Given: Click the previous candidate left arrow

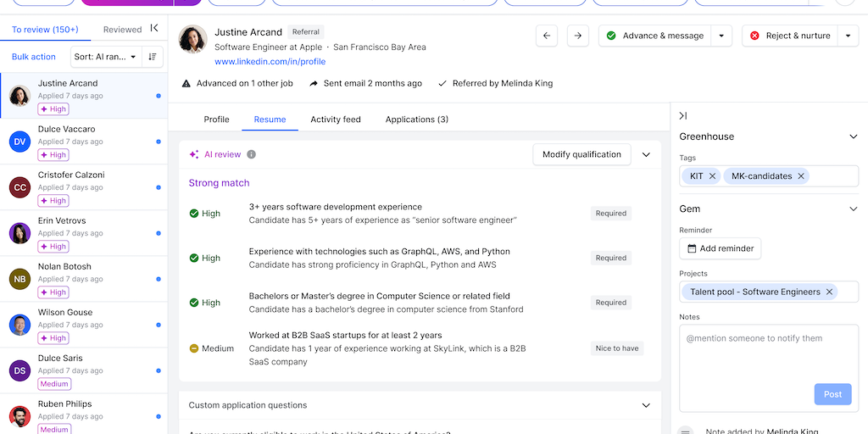Looking at the screenshot, I should (547, 36).
